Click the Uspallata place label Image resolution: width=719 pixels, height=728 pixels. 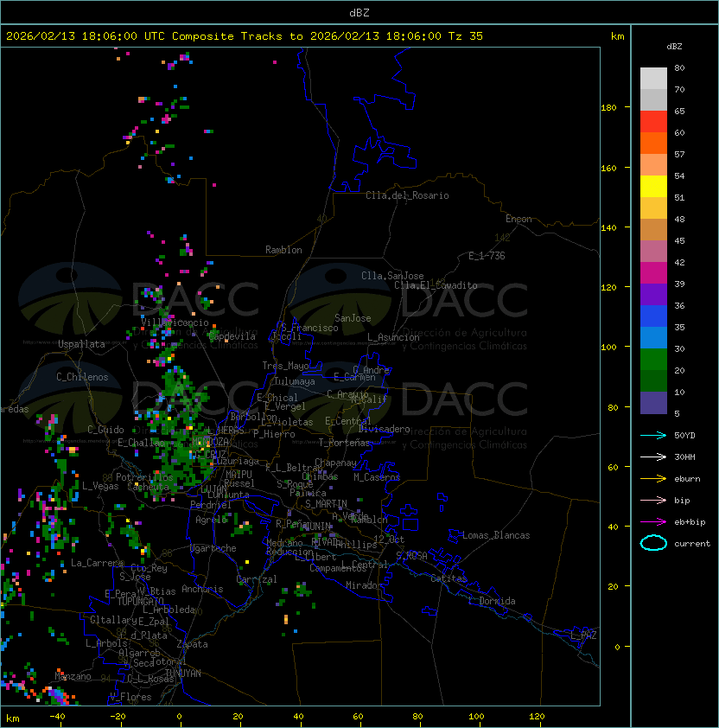click(81, 344)
